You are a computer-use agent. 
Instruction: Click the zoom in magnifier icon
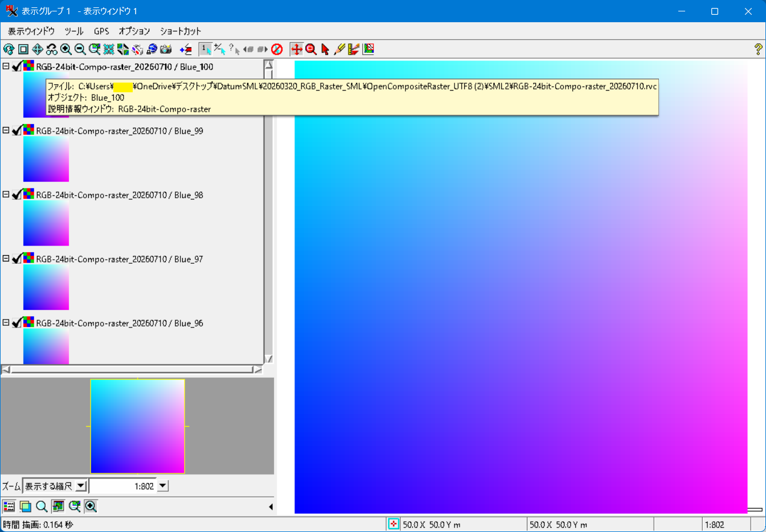click(66, 50)
